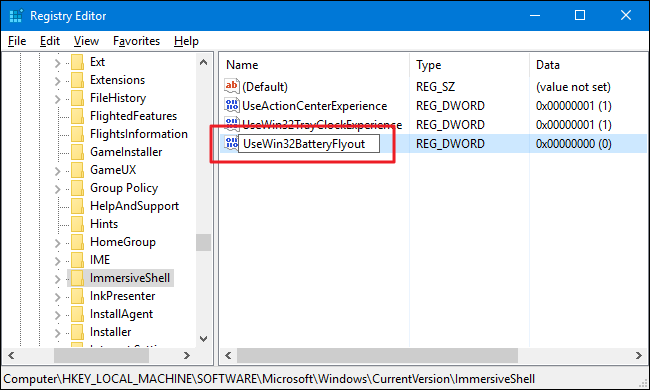Click the "(value not set)" data cell
Viewport: 650px width, 390px height.
[x=573, y=87]
